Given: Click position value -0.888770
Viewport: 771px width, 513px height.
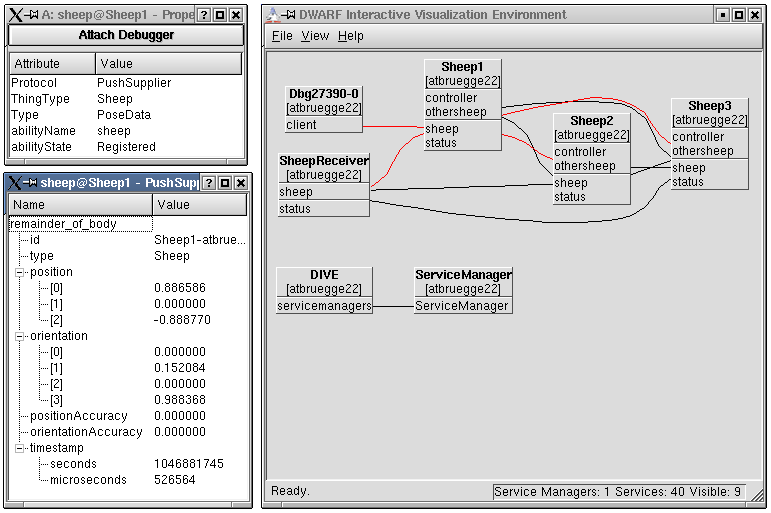Looking at the screenshot, I should pos(182,320).
